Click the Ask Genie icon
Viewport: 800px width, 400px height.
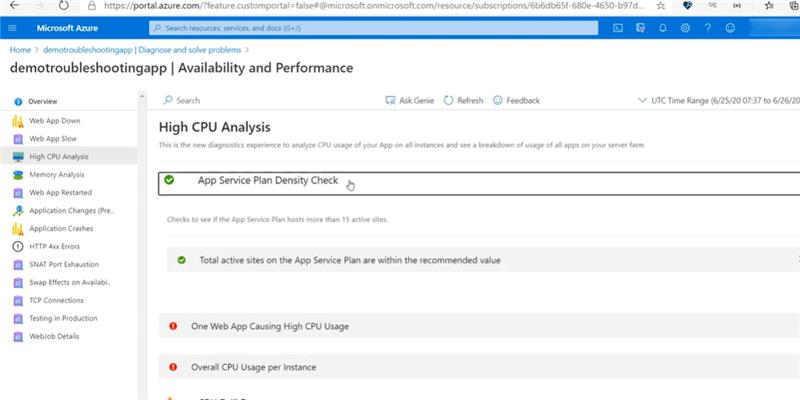tap(390, 101)
